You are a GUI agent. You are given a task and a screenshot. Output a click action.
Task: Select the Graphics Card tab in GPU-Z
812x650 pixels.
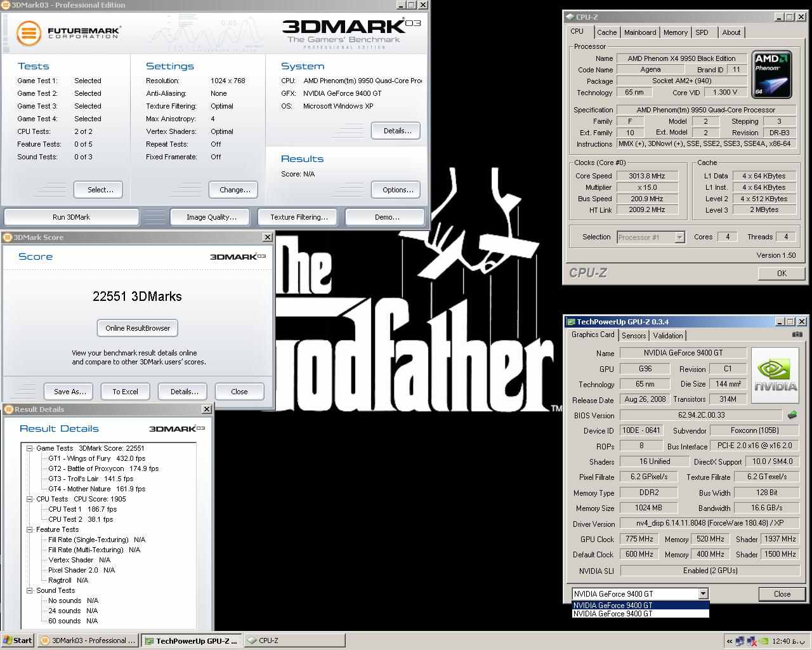(x=593, y=335)
